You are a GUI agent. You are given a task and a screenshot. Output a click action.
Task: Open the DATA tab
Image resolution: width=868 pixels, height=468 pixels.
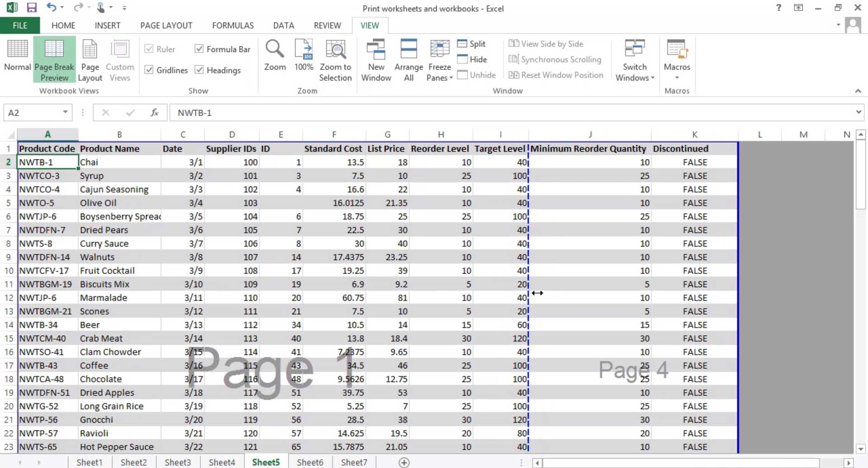click(x=283, y=25)
